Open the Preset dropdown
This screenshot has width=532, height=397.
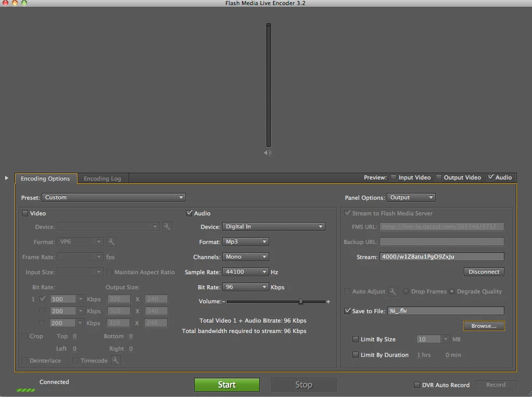pos(113,197)
